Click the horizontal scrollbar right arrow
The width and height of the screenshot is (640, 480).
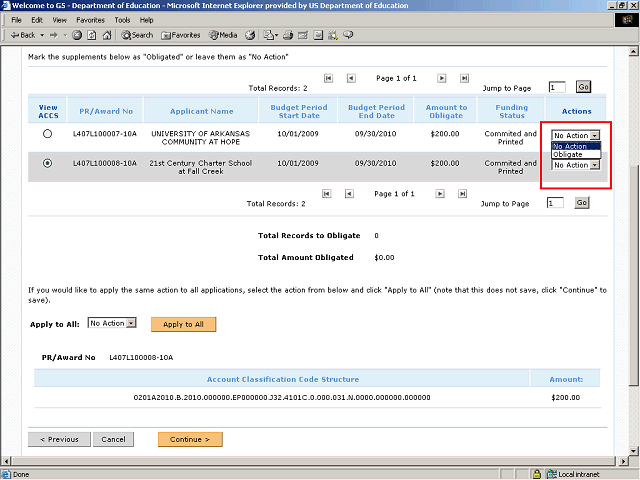(x=623, y=461)
